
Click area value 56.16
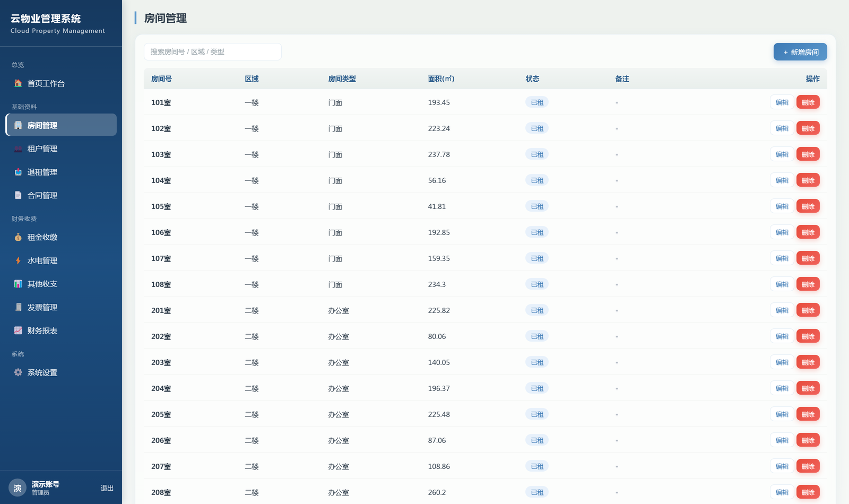437,180
